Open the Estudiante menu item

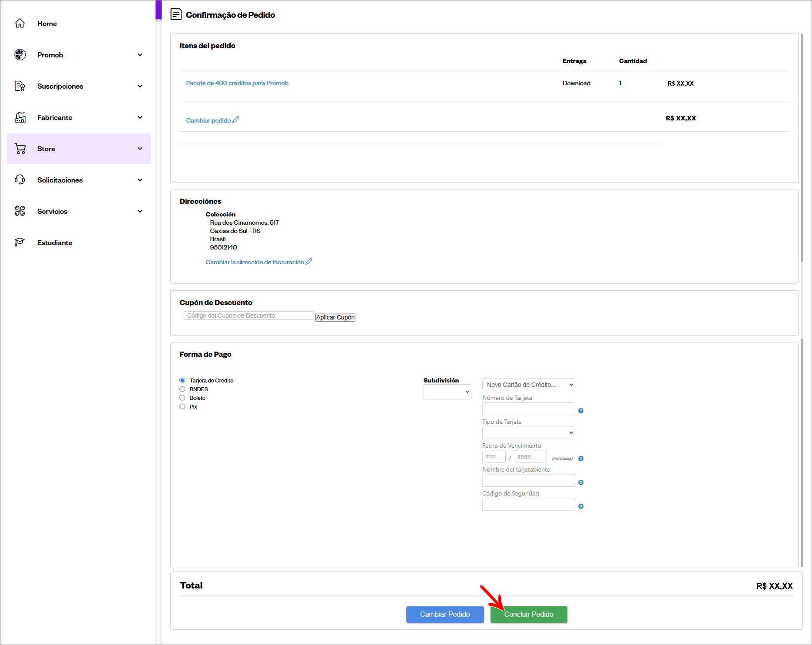(x=55, y=243)
